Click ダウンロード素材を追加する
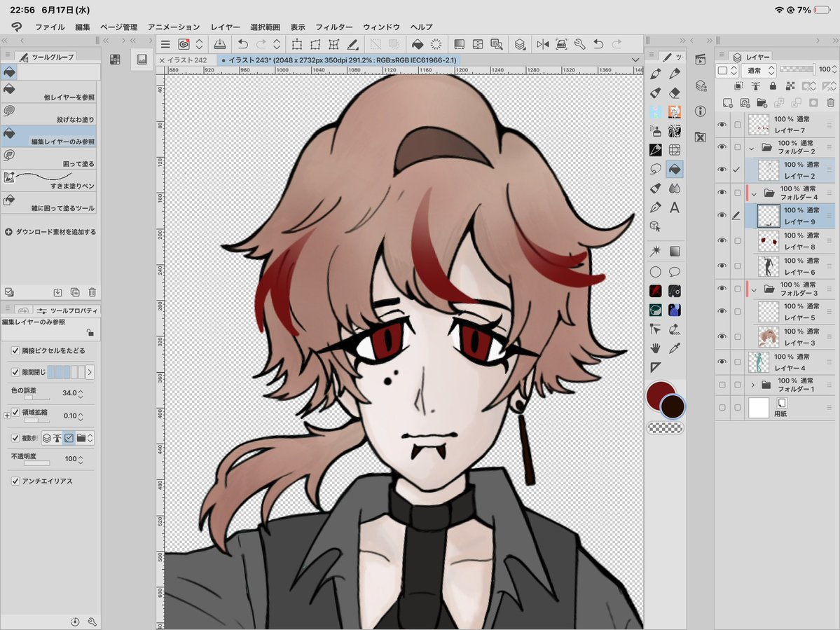 [50, 232]
